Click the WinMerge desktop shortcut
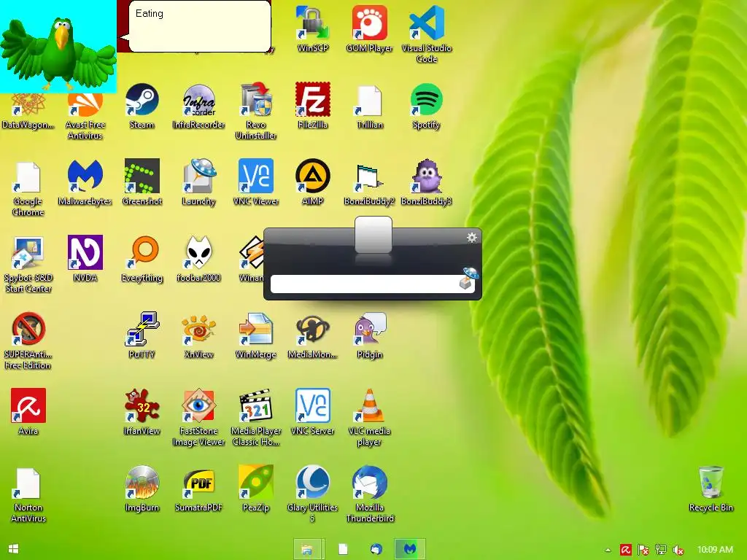747x560 pixels. [256, 335]
